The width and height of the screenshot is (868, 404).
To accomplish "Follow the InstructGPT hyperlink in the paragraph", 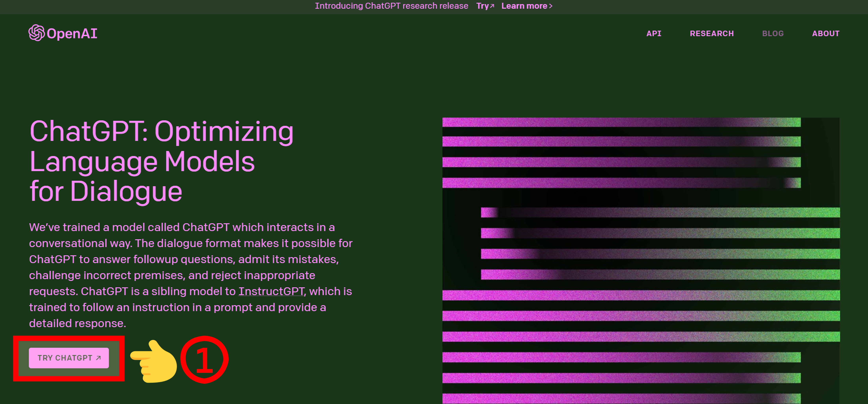I will 271,291.
